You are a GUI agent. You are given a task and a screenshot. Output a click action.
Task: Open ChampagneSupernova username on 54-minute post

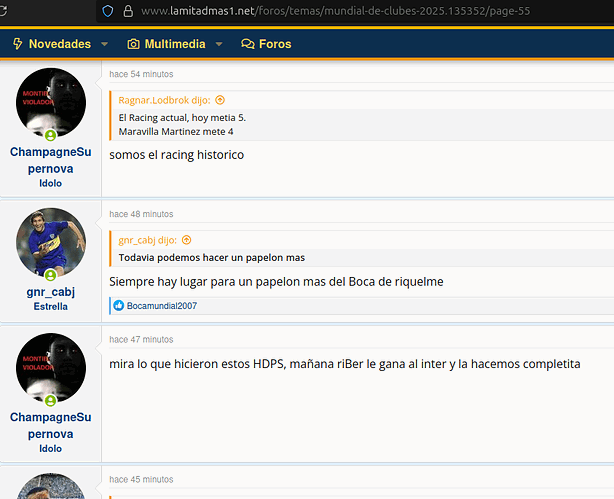click(51, 160)
